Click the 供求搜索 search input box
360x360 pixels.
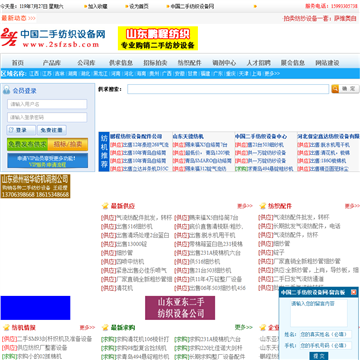tap(228, 89)
